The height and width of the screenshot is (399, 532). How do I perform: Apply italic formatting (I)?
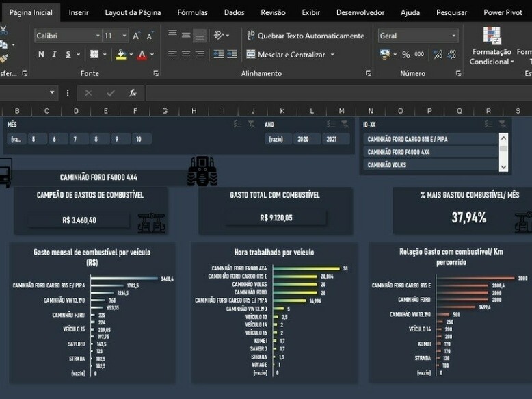[54, 55]
